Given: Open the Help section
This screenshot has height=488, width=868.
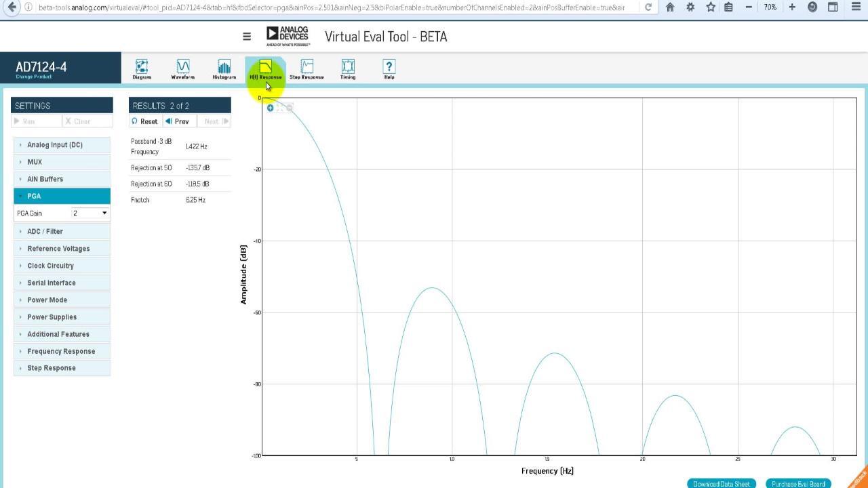Looking at the screenshot, I should point(389,70).
